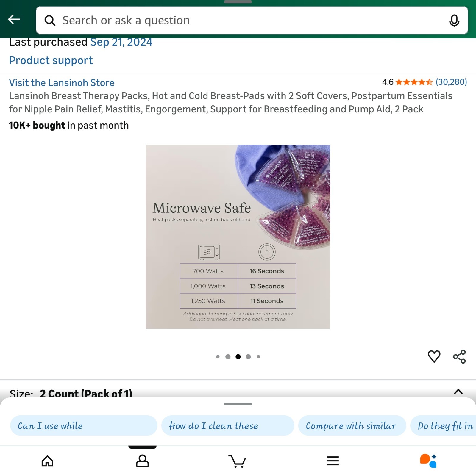Tap the share icon
476x476 pixels.
pyautogui.click(x=459, y=356)
